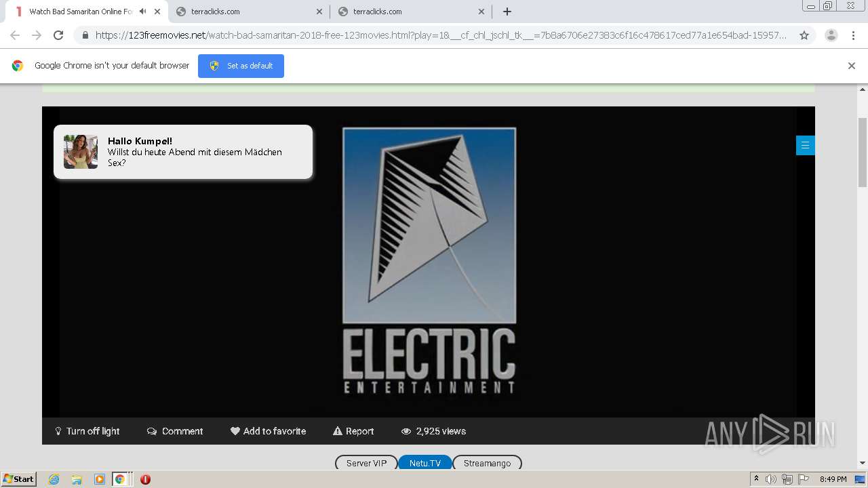Click the address bar URL
The width and height of the screenshot is (868, 488).
click(441, 35)
